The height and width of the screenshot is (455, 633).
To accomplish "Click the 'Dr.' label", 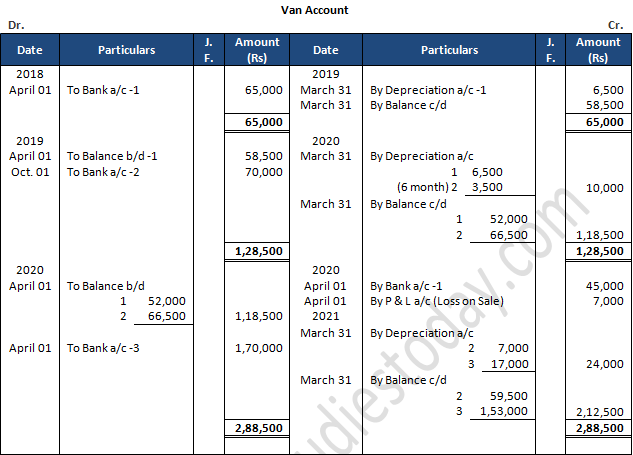I will [x=16, y=25].
